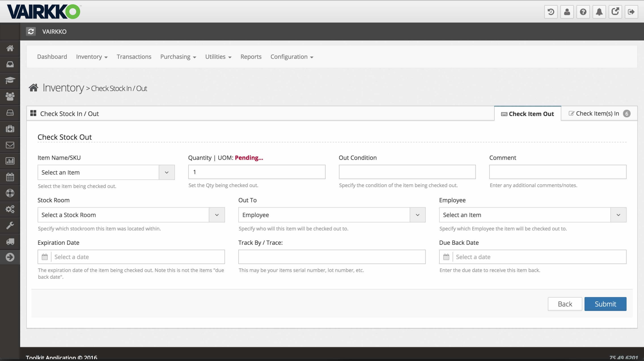644x361 pixels.
Task: Click the external link share icon
Action: click(615, 12)
